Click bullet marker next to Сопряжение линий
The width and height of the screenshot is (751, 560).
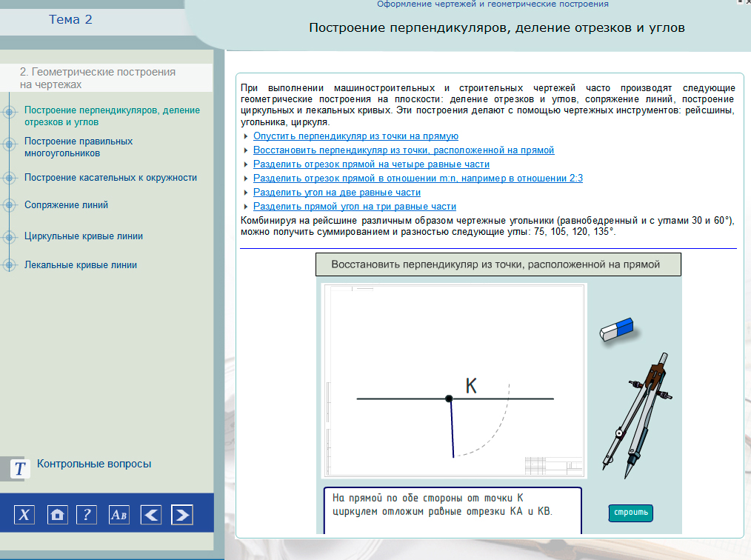click(9, 205)
